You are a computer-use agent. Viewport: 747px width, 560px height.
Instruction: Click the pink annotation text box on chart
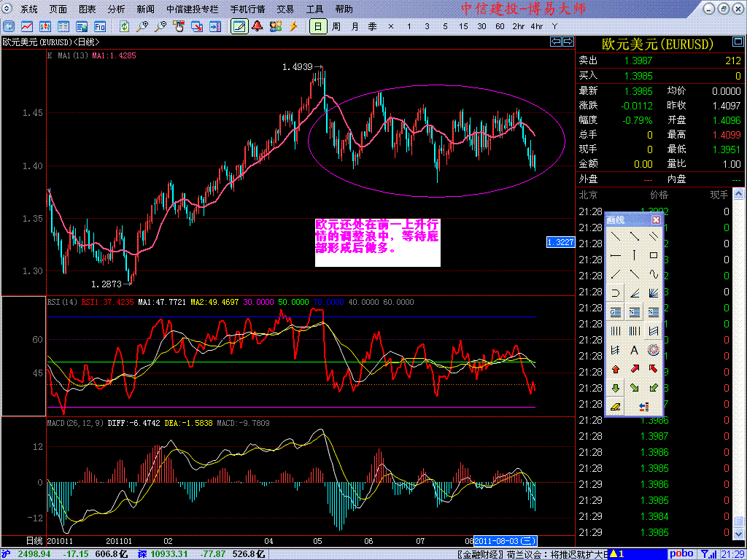(378, 242)
